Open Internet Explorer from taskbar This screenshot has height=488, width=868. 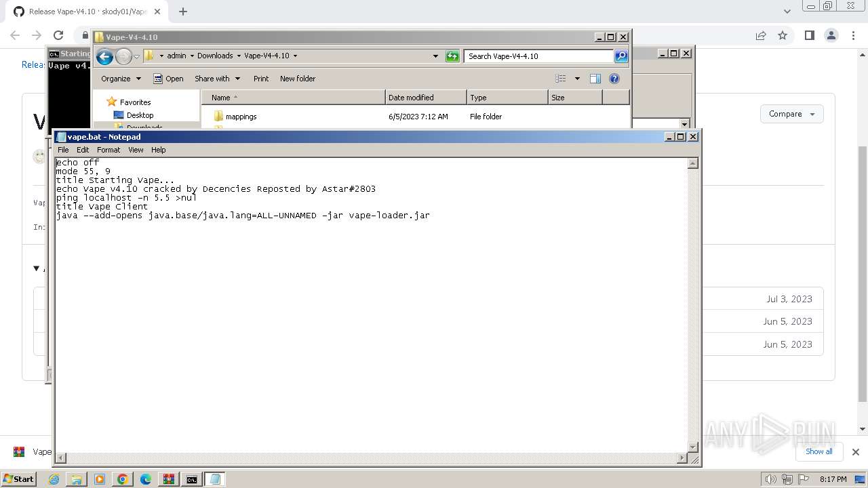[54, 479]
